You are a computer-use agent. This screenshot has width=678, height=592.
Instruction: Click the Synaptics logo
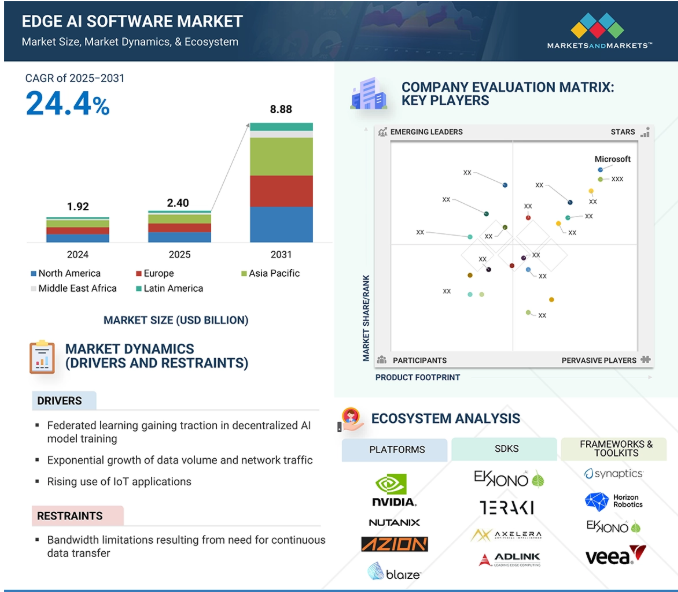click(x=613, y=474)
